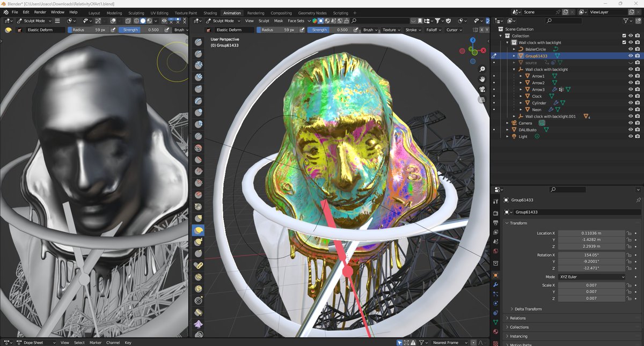Image resolution: width=644 pixels, height=346 pixels.
Task: Click modifier wrench icon beside Cylinder
Action: point(556,103)
